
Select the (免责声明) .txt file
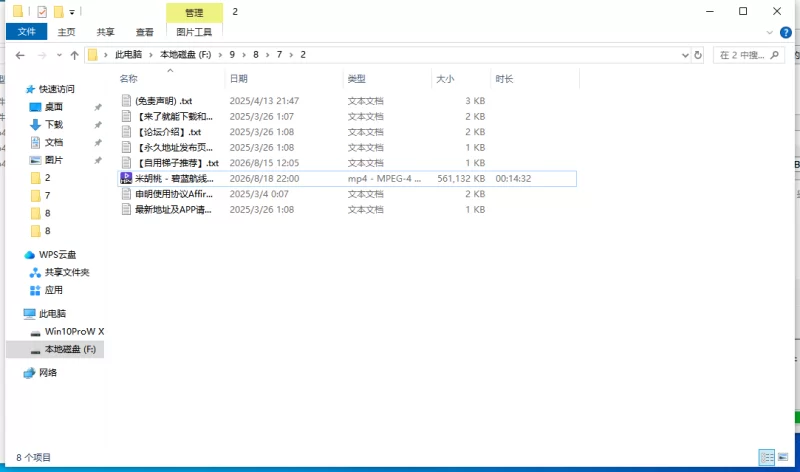[163, 101]
